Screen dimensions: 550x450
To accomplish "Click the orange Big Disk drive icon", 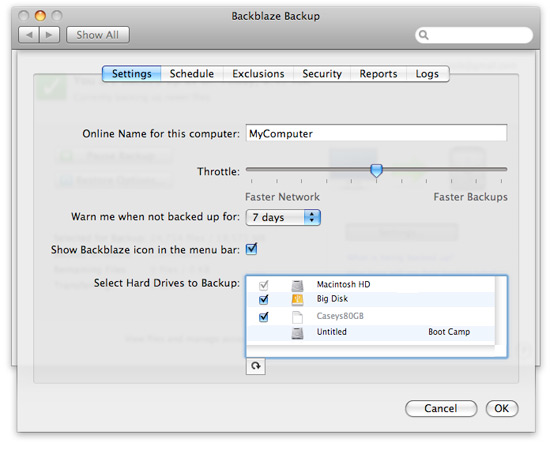I will coord(297,300).
